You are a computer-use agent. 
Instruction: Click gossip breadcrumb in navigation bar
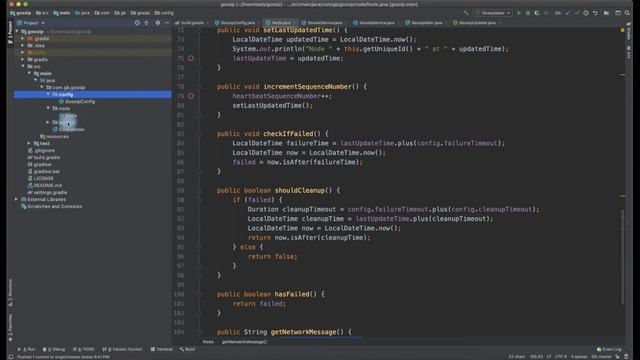(20, 13)
